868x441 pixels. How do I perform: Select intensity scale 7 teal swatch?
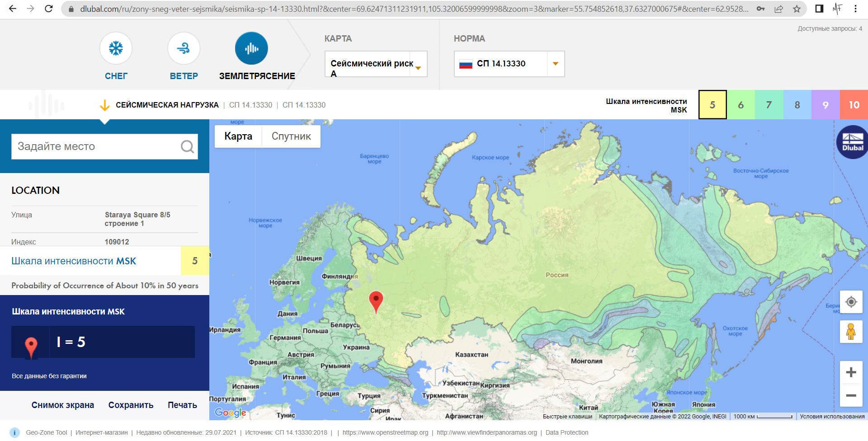tap(769, 105)
